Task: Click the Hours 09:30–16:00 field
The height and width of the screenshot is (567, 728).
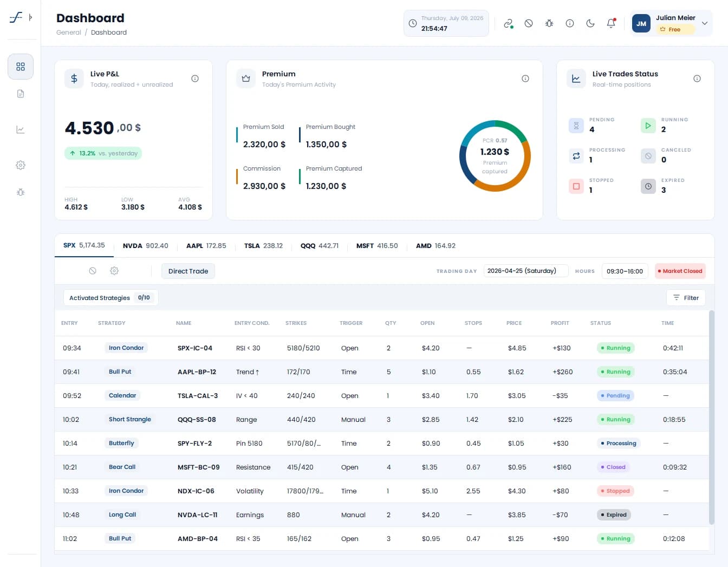Action: pyautogui.click(x=625, y=271)
